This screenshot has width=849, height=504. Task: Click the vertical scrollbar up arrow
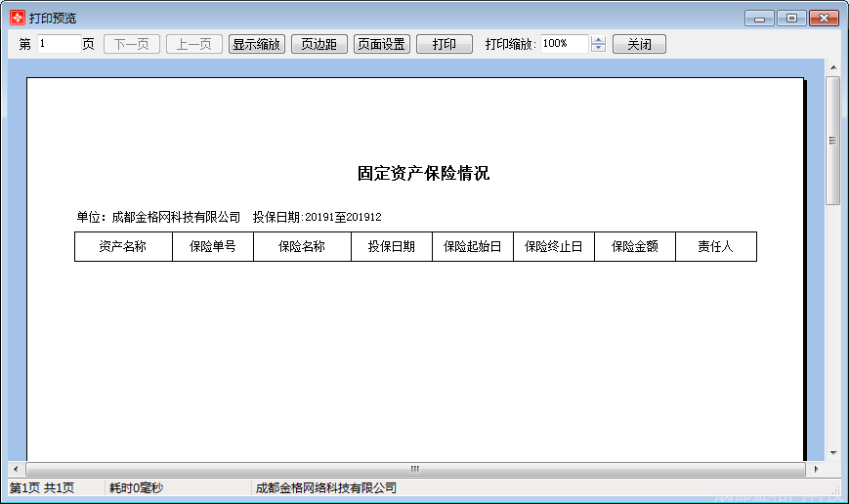(833, 67)
